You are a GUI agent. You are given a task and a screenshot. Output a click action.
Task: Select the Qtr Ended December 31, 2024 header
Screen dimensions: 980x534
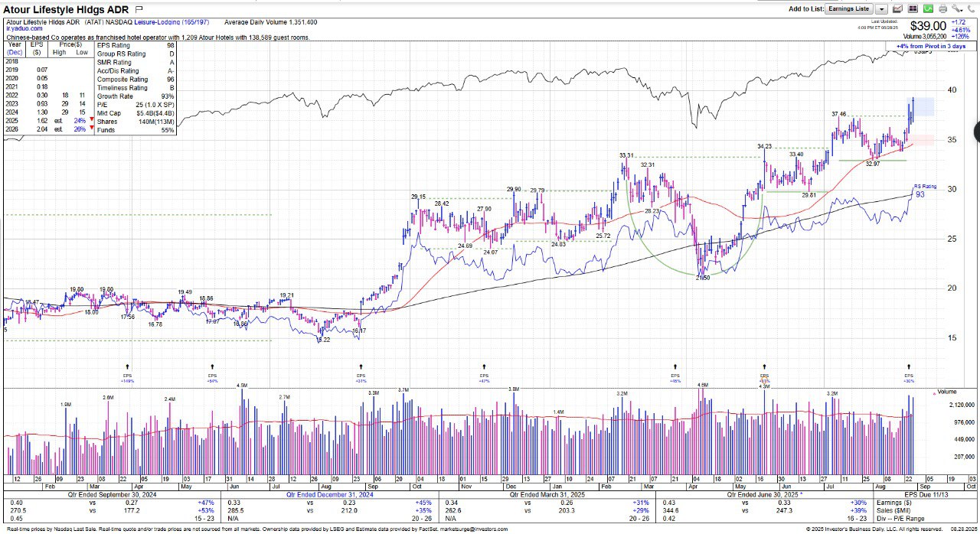click(x=329, y=494)
